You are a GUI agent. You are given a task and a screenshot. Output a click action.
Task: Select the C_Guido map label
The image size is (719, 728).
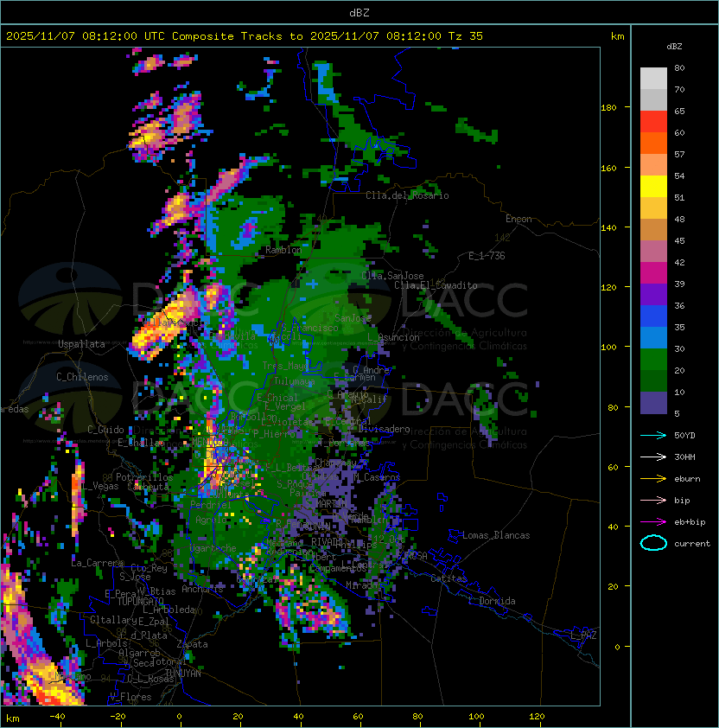point(105,430)
